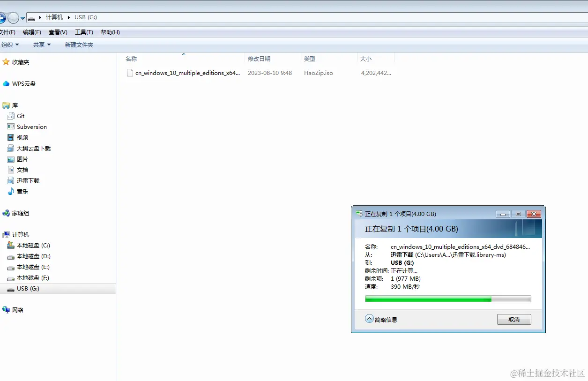Click the 2023-08-10 9:48 date cell
588x381 pixels.
(x=270, y=73)
